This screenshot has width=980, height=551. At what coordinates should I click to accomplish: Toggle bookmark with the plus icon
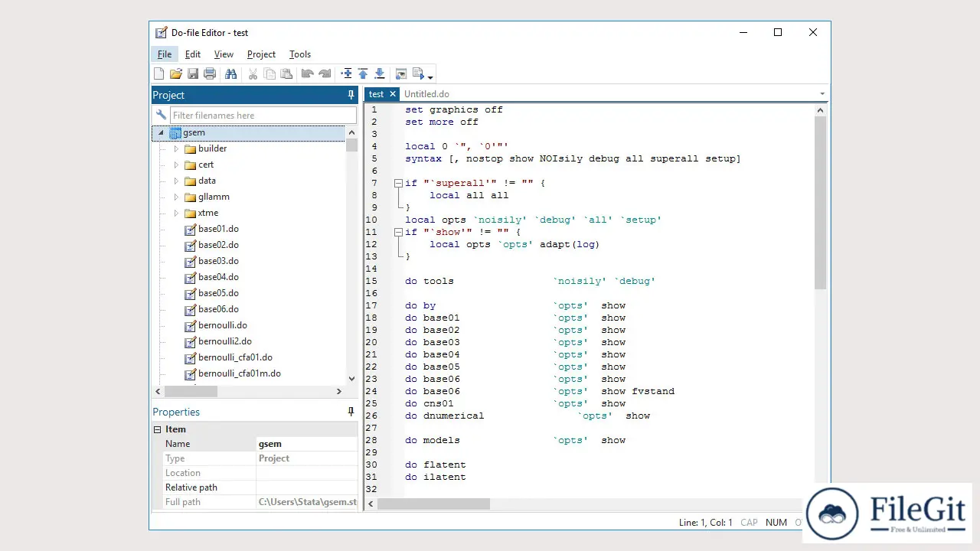pyautogui.click(x=346, y=73)
